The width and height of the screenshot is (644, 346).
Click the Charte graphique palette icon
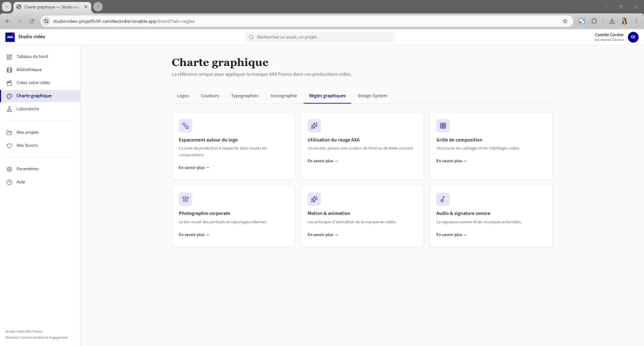(9, 96)
